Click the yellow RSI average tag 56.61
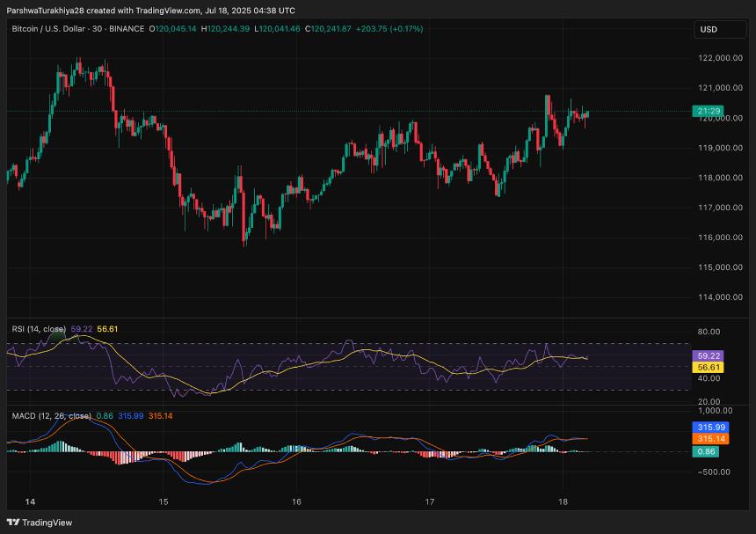 pyautogui.click(x=709, y=368)
